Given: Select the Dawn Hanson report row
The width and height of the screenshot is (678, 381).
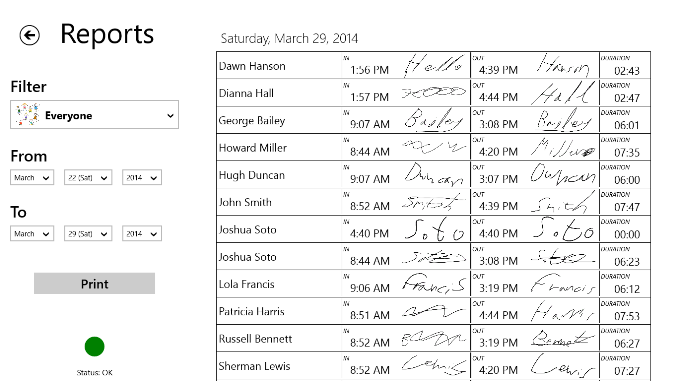Looking at the screenshot, I should pos(433,65).
